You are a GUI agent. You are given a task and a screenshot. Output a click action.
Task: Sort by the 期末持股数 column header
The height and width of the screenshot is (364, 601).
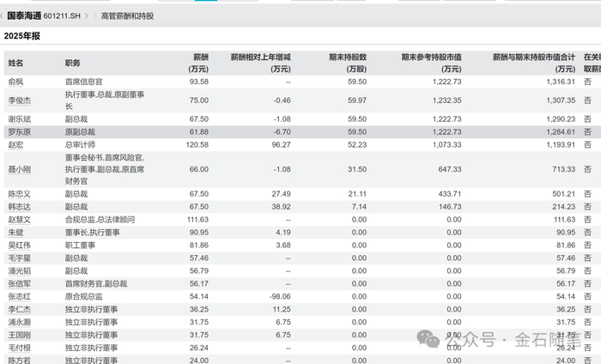click(x=348, y=64)
